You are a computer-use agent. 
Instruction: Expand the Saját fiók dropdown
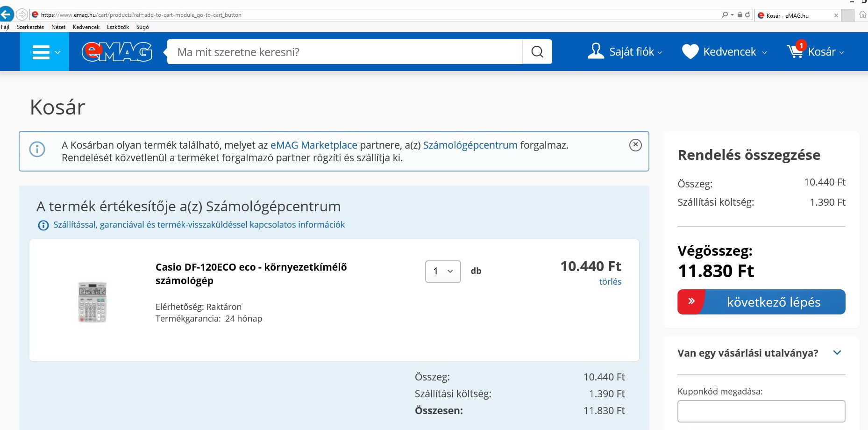[660, 53]
